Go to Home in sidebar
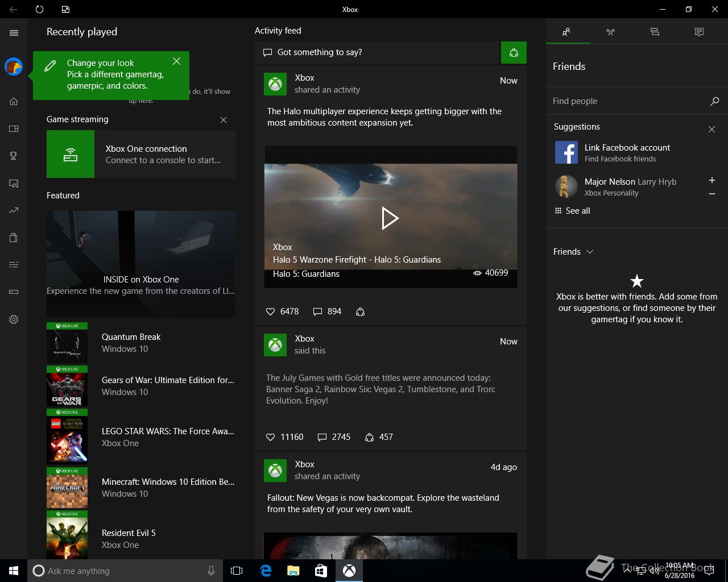 tap(14, 102)
